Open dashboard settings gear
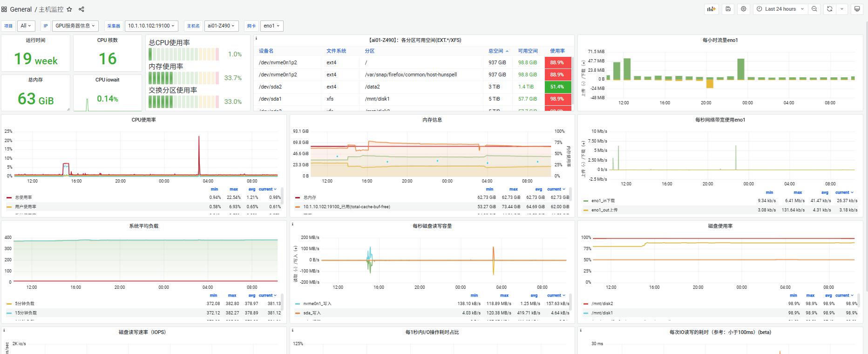 tap(744, 9)
